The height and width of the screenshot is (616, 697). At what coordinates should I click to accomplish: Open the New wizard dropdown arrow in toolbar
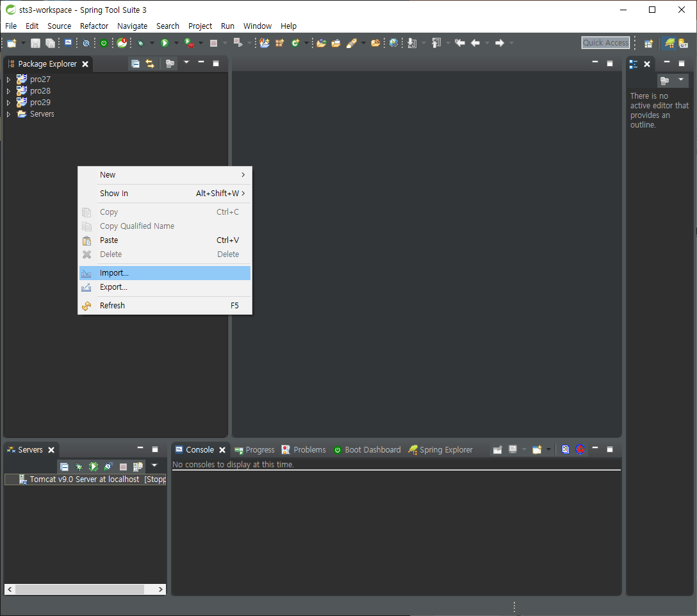pos(23,43)
